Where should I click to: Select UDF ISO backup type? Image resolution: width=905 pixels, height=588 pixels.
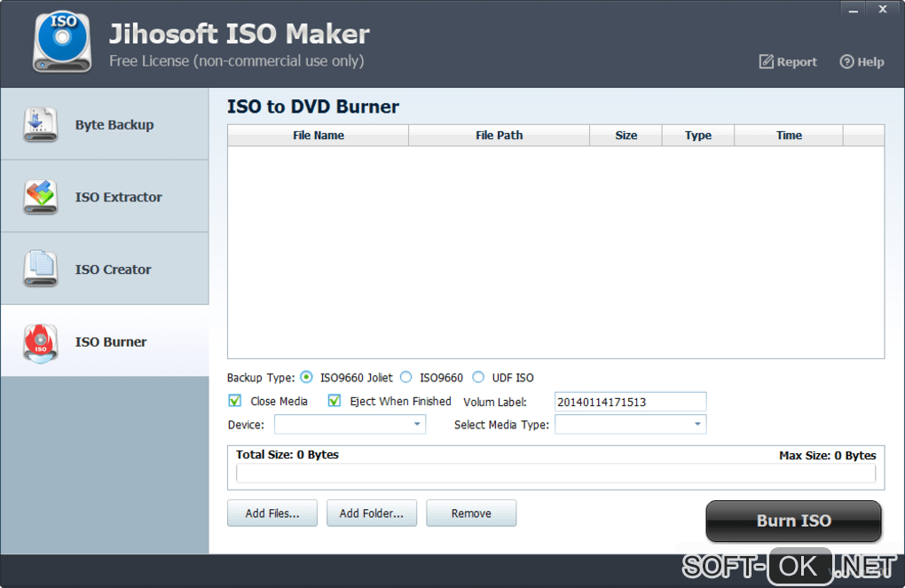[x=478, y=378]
